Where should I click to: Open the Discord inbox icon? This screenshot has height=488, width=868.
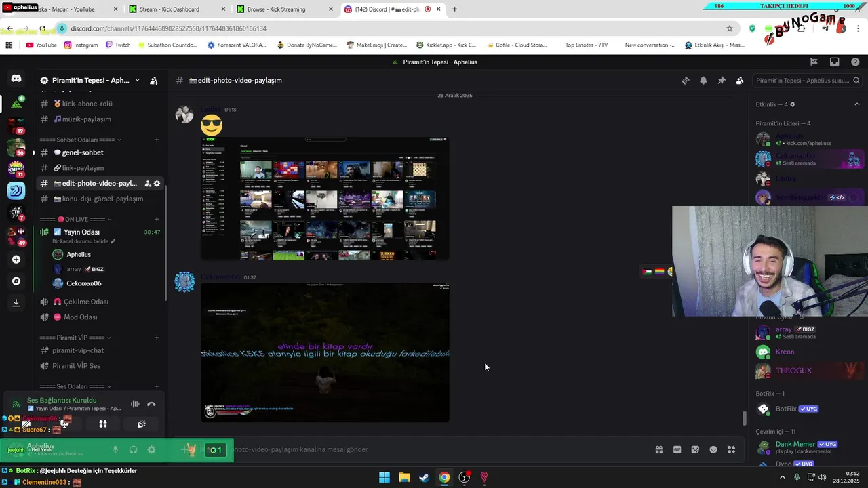[x=835, y=62]
